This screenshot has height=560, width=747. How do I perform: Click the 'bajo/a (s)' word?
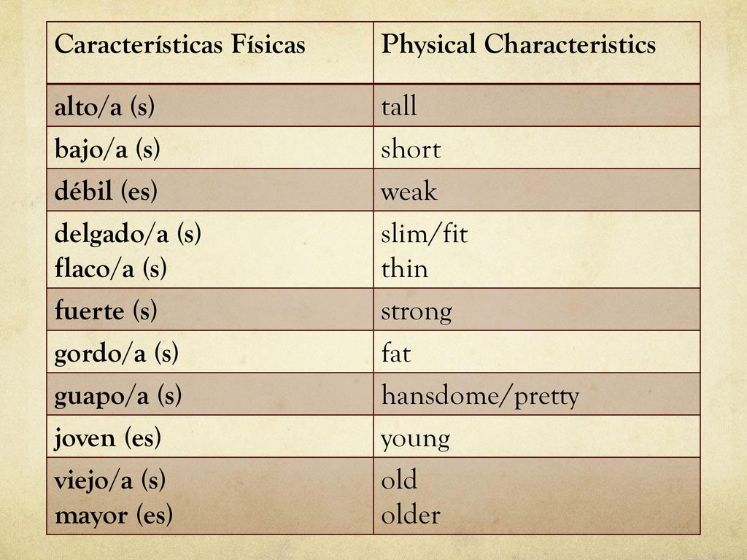pyautogui.click(x=107, y=149)
